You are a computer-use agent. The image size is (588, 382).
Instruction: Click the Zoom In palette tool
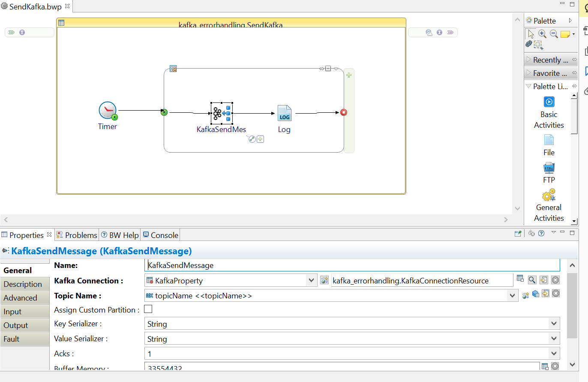(x=542, y=34)
